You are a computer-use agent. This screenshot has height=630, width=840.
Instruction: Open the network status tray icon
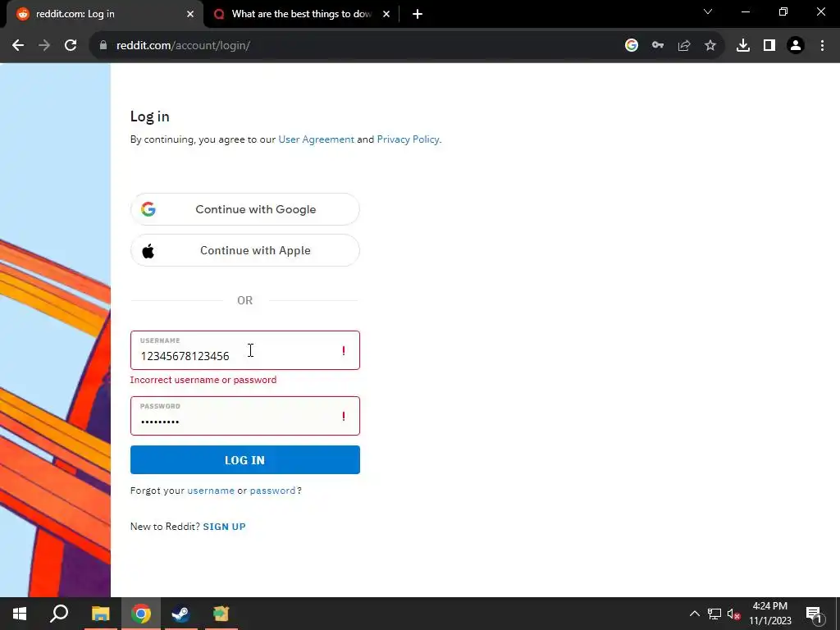(x=714, y=614)
